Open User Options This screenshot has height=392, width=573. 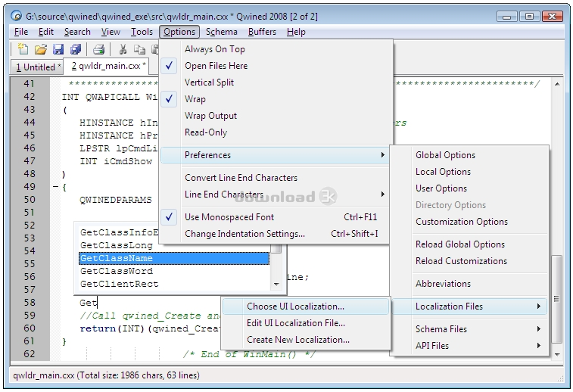point(469,188)
